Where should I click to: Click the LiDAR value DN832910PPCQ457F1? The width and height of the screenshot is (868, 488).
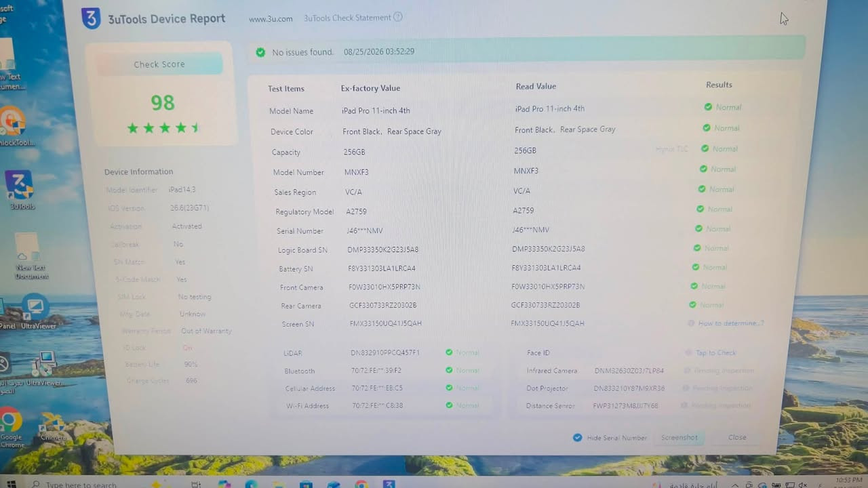[385, 353]
